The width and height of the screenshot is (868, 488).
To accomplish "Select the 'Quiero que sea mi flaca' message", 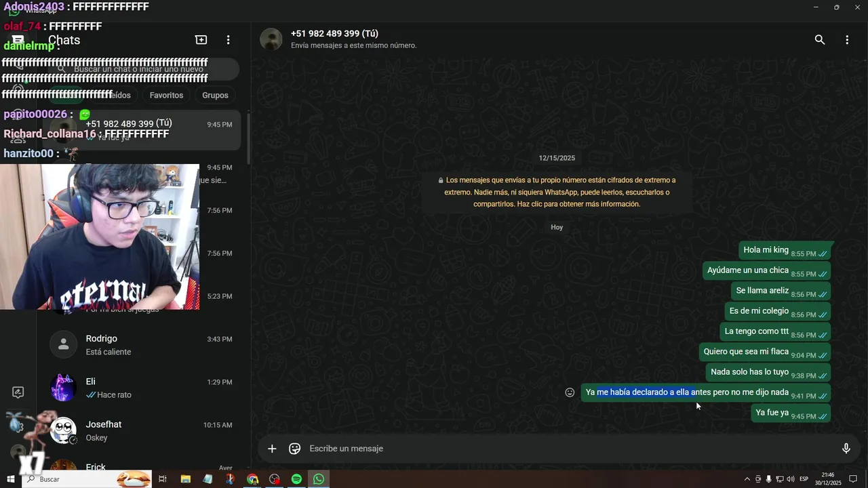I will (765, 352).
